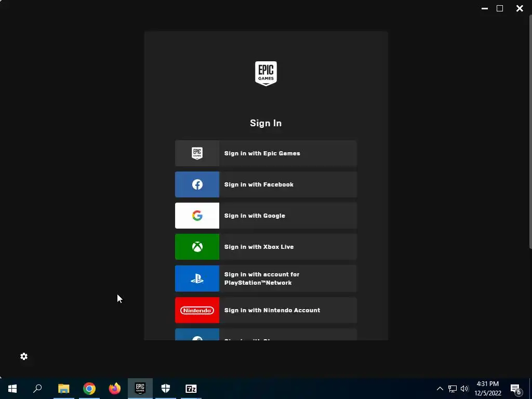The height and width of the screenshot is (399, 532).
Task: Click the red Nintendo logo icon
Action: [197, 310]
